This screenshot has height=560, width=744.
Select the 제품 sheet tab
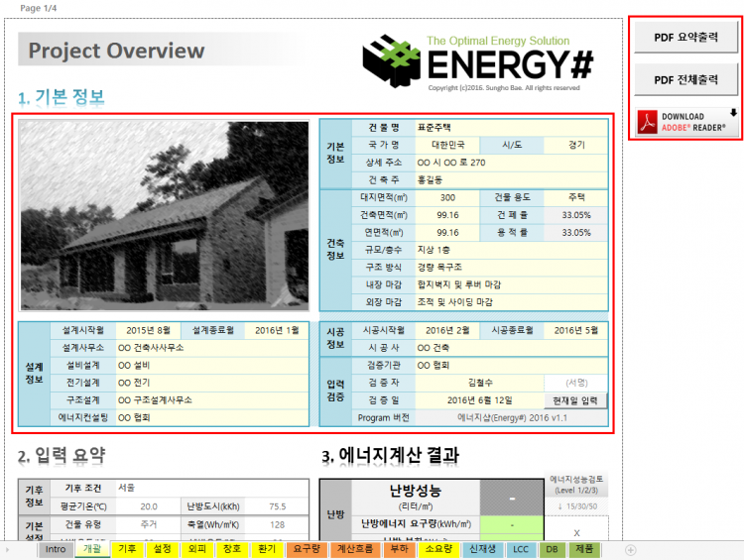(583, 549)
